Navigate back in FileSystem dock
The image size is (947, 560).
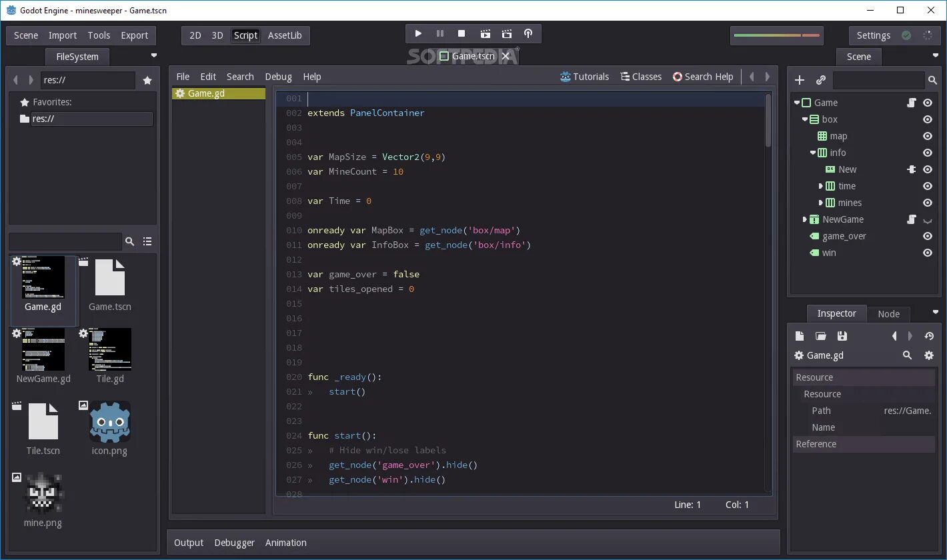16,80
